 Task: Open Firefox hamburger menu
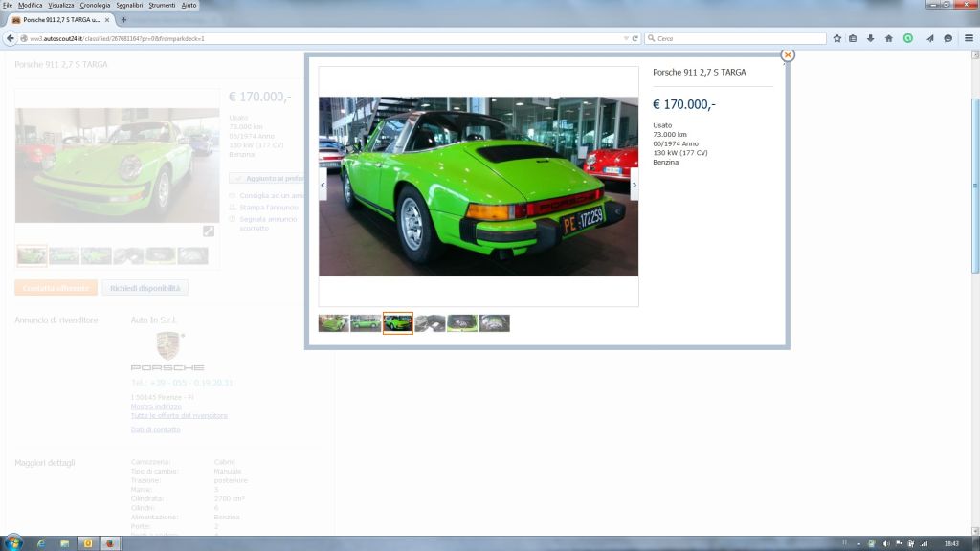point(969,38)
